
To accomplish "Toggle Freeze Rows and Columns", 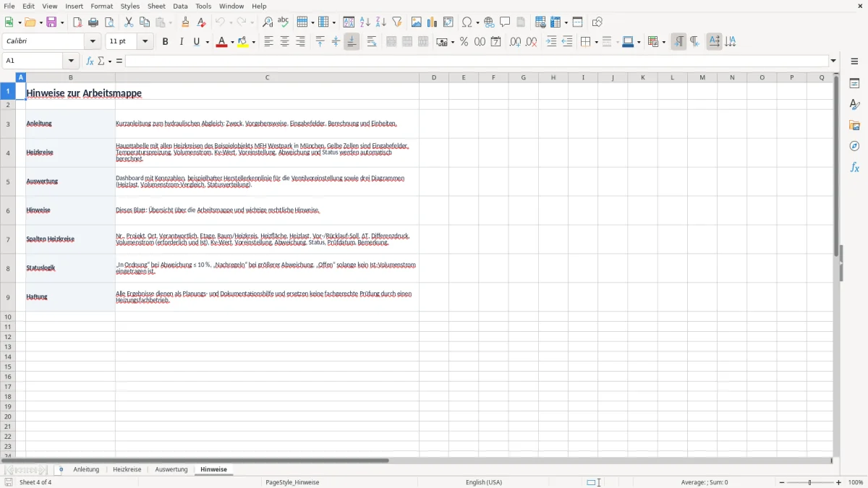I will click(554, 22).
